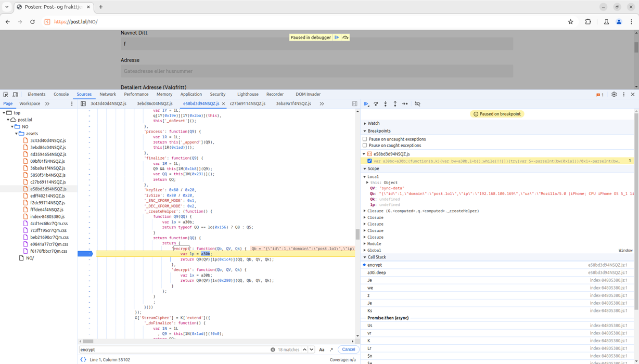Select the a30i.deep call stack frame
This screenshot has height=364, width=639.
pyautogui.click(x=377, y=272)
